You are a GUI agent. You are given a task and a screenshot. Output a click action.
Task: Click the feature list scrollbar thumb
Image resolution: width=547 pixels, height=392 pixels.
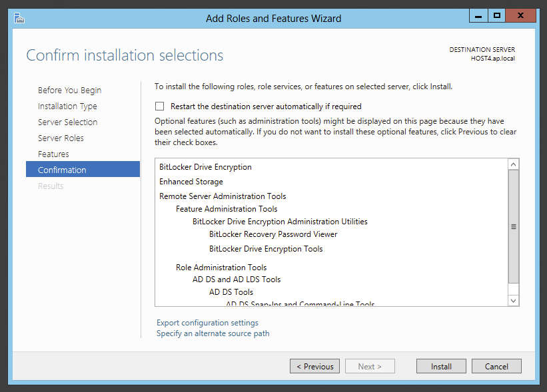[x=513, y=226]
